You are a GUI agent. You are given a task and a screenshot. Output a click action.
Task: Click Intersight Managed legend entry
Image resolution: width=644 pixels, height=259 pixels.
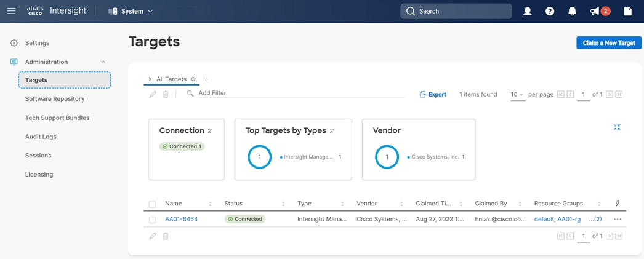click(310, 157)
